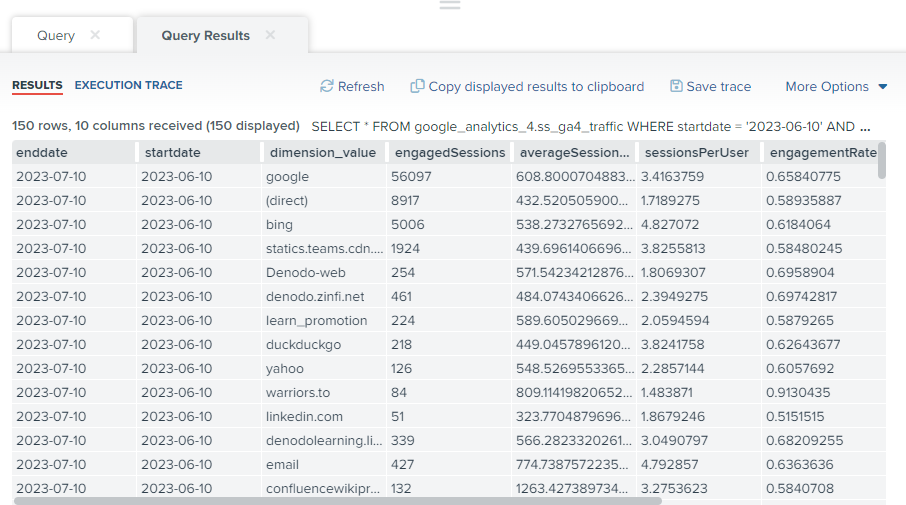Close the Query Results tab

(x=270, y=35)
